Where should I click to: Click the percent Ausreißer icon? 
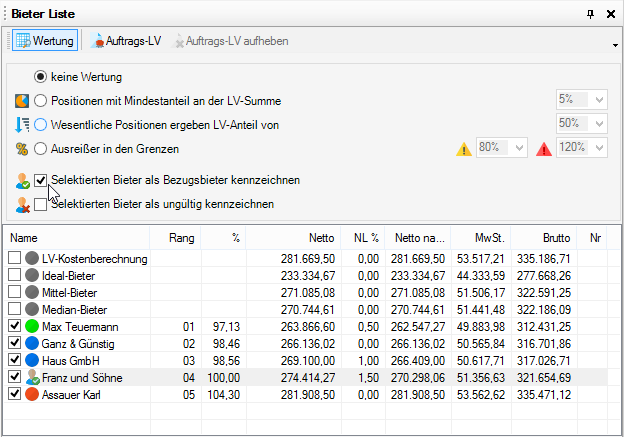click(22, 149)
